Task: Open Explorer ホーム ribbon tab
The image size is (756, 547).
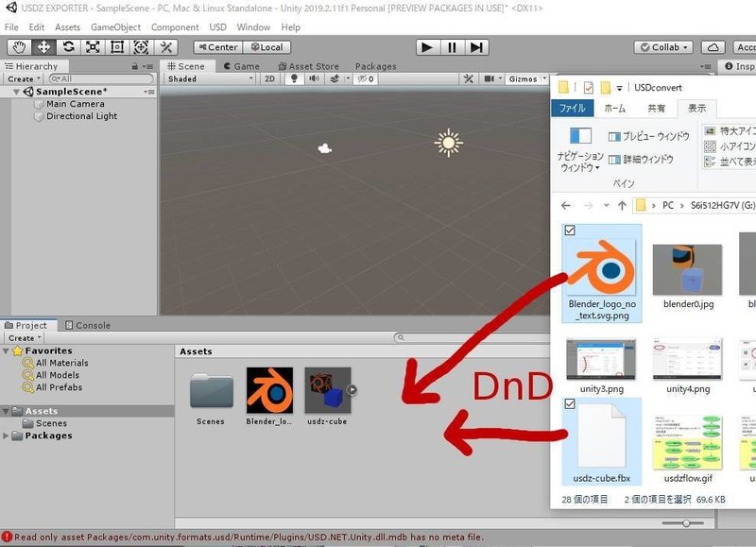Action: (615, 109)
